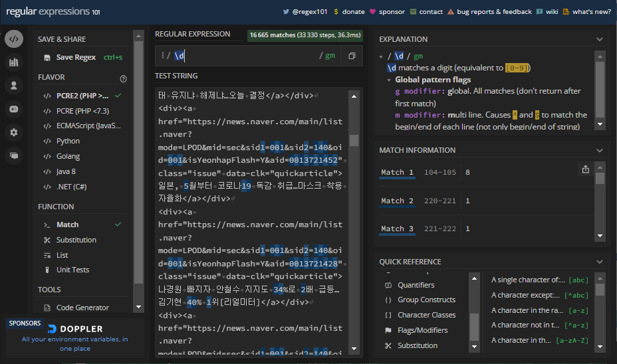Click into the regular expression input field
The image size is (617, 364).
pos(245,56)
